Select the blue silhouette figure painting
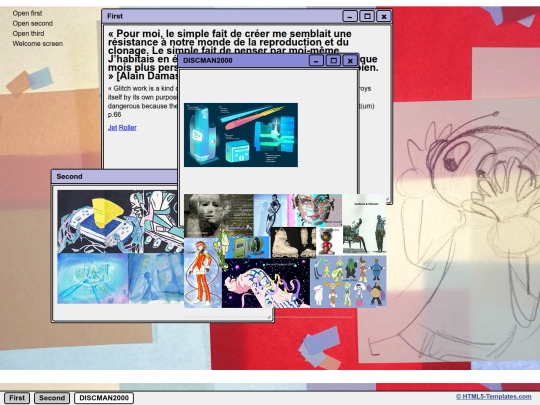The width and height of the screenshot is (540, 405). pos(156,279)
